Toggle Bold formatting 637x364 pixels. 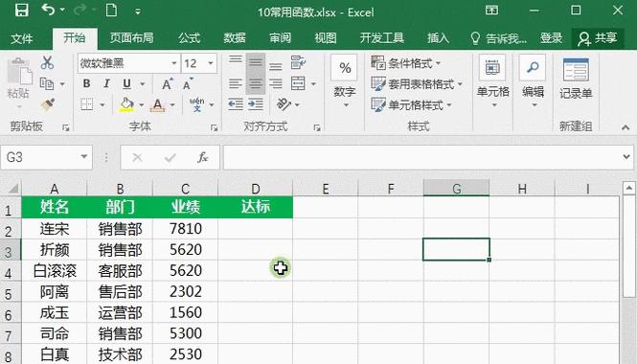click(86, 83)
